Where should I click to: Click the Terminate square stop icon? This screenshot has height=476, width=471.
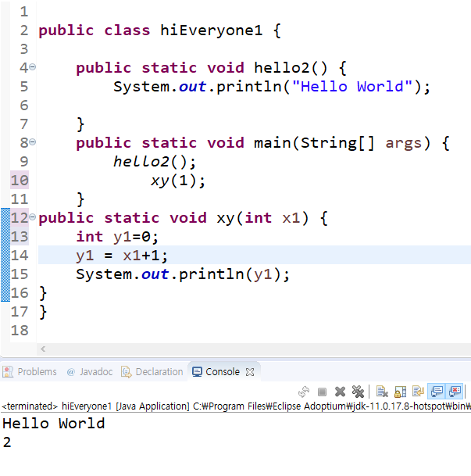point(322,392)
